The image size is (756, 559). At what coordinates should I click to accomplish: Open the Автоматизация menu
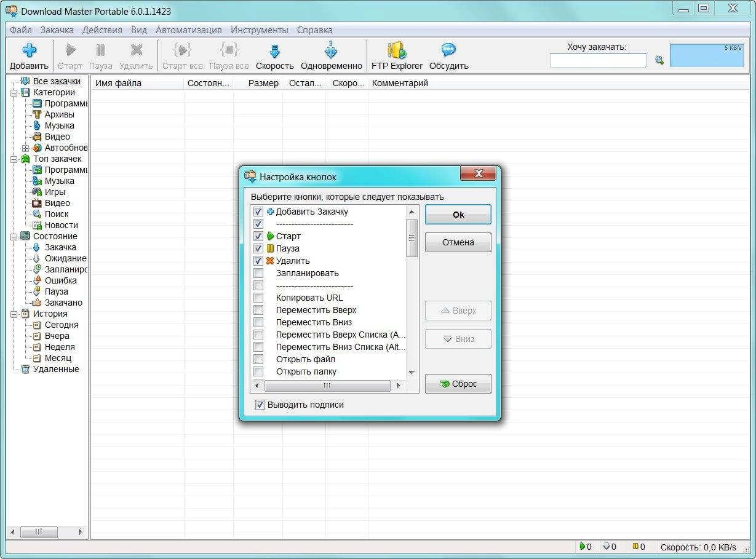point(189,30)
